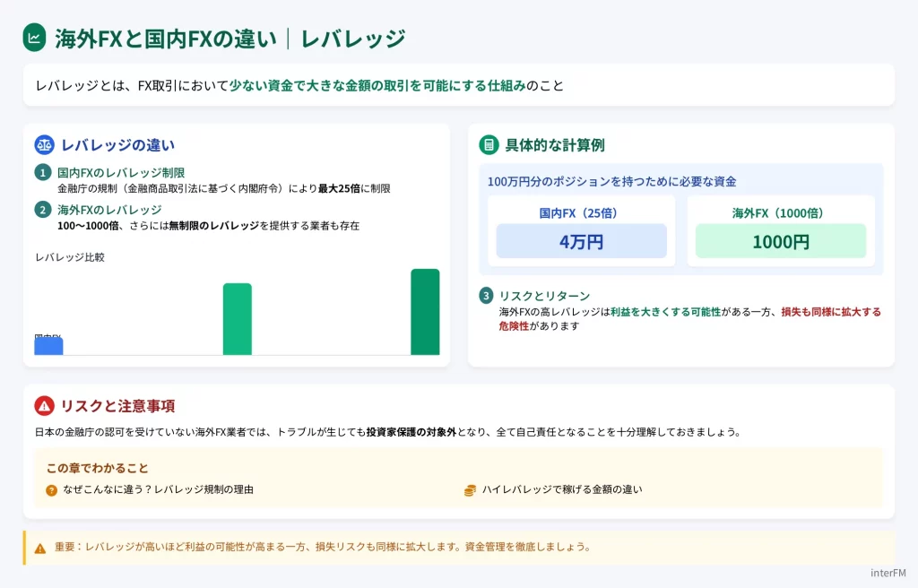Select the number 3 badge
Image resolution: width=918 pixels, height=588 pixels.
486,296
